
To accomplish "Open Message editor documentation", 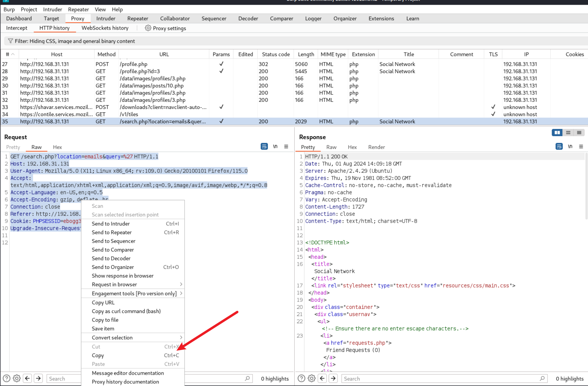I will tap(133, 373).
